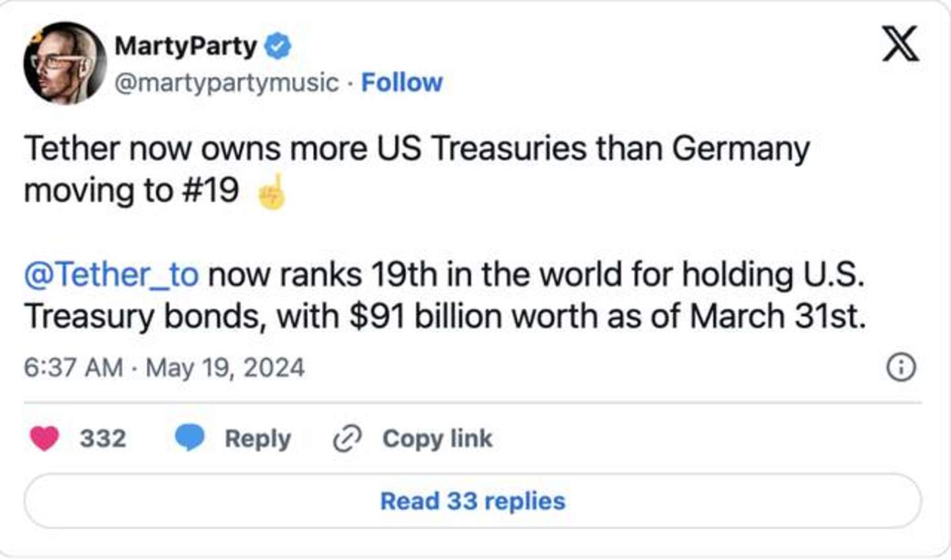Click the Reply text label
The height and width of the screenshot is (560, 951).
[x=258, y=438]
